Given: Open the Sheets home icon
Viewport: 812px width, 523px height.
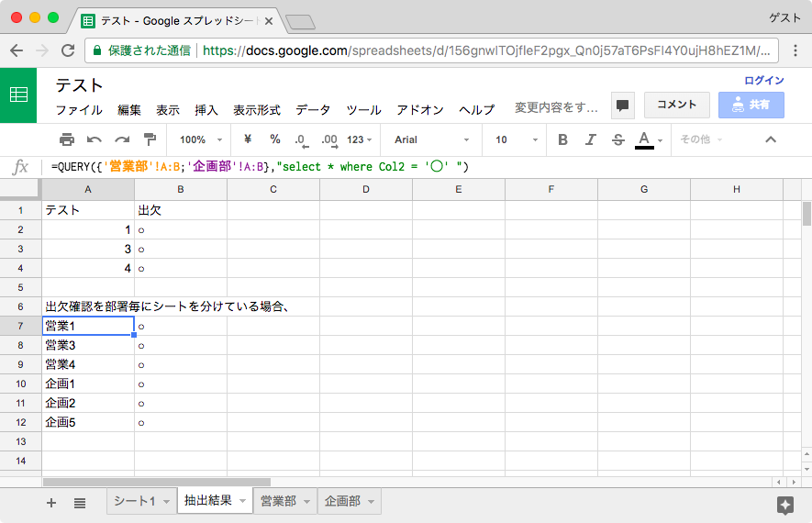Looking at the screenshot, I should click(18, 95).
